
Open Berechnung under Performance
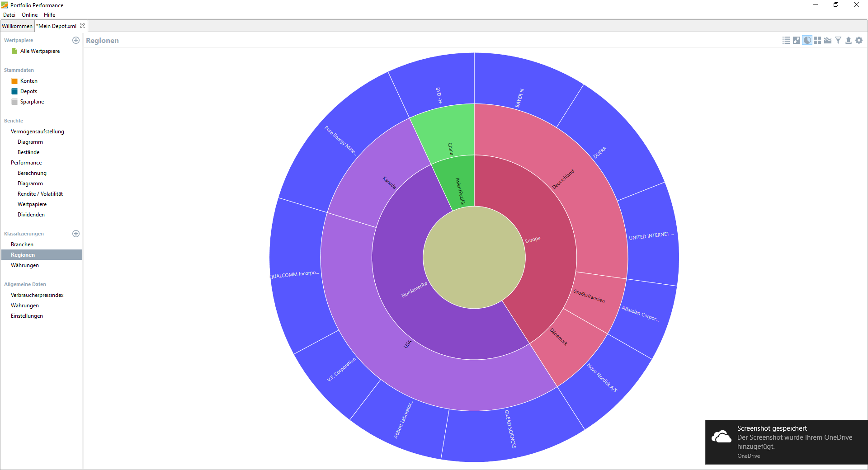coord(32,173)
